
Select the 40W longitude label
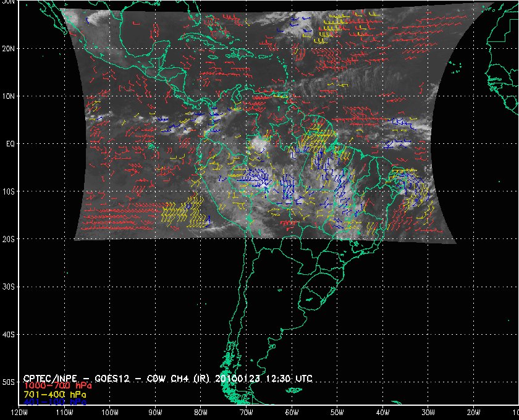pos(382,412)
